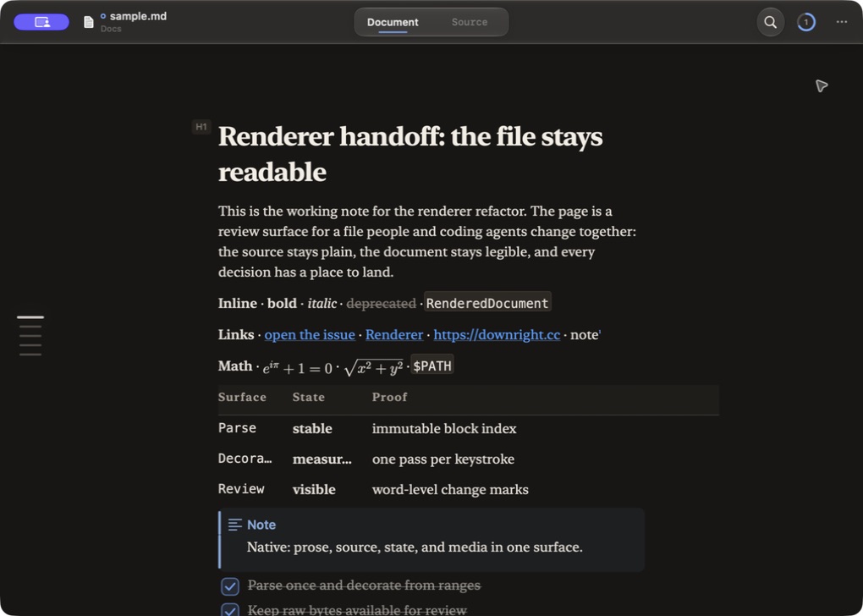Click the e^iπ + 1 = 0 equation
The width and height of the screenshot is (863, 616).
point(298,367)
